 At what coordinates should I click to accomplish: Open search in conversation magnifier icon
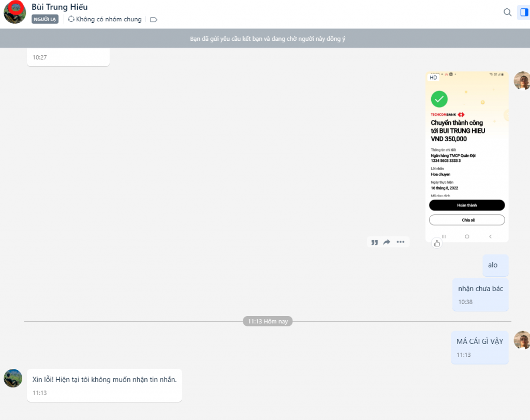(507, 12)
